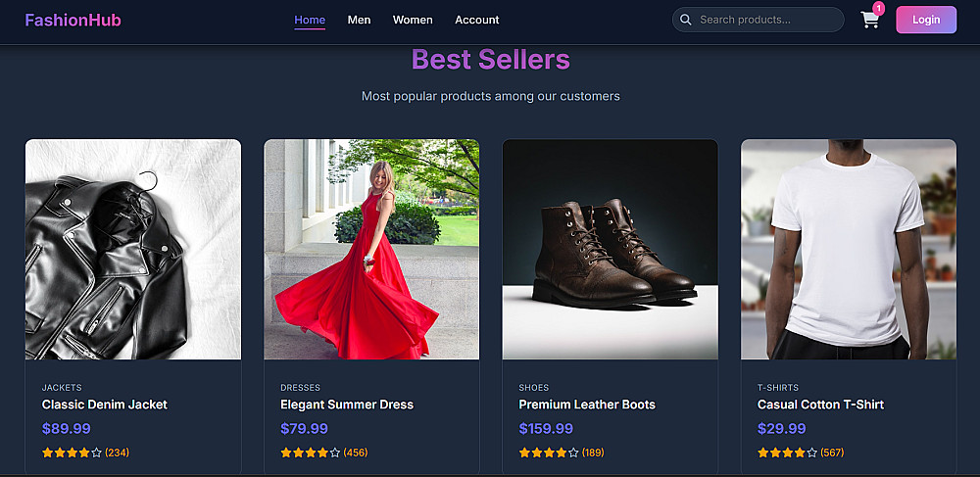Go to the Home nav tab

click(310, 20)
